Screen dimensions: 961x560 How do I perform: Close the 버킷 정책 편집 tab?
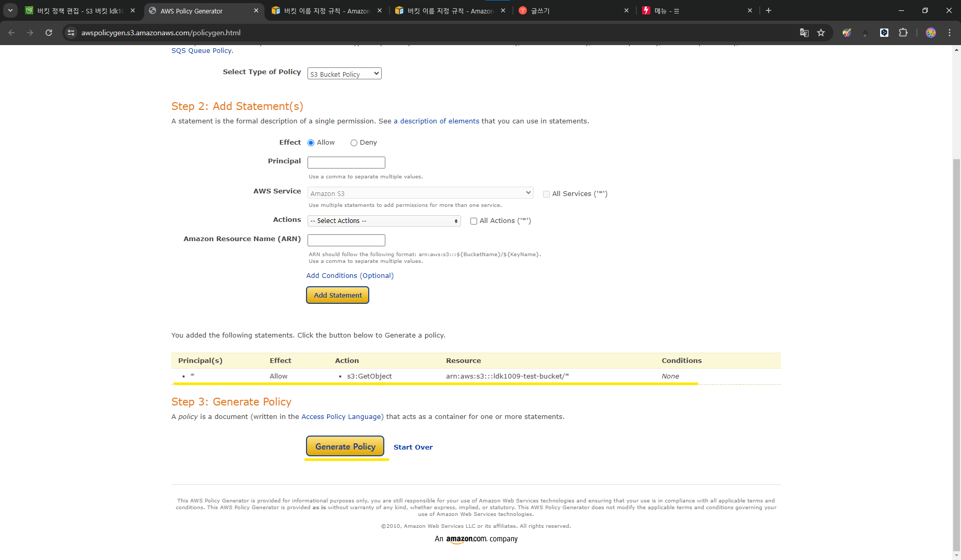point(133,10)
